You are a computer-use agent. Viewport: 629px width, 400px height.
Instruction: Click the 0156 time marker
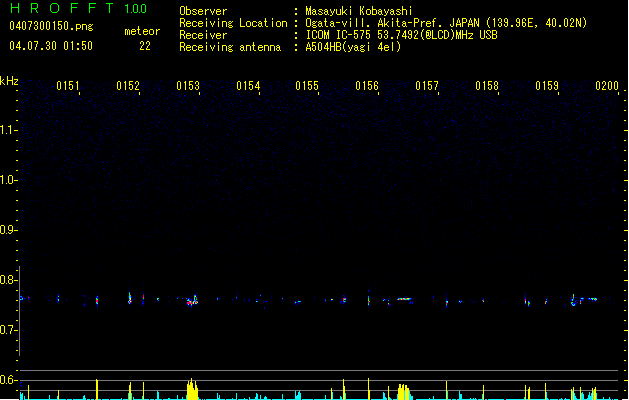367,86
